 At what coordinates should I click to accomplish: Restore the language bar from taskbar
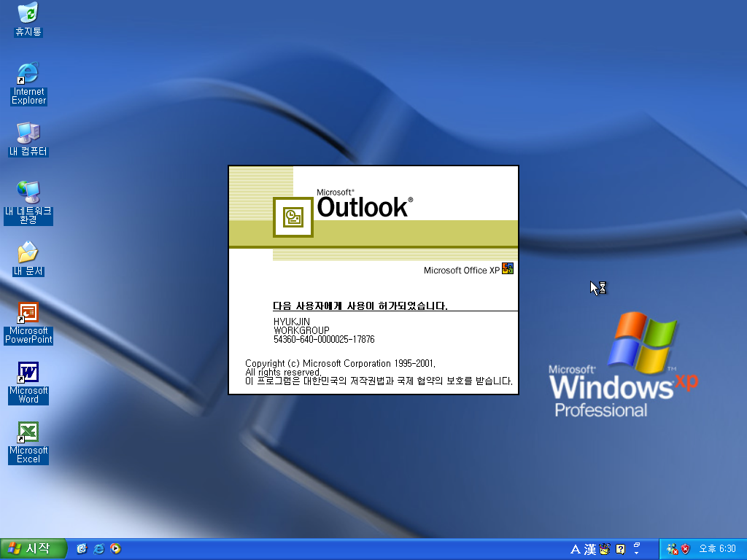pyautogui.click(x=636, y=545)
